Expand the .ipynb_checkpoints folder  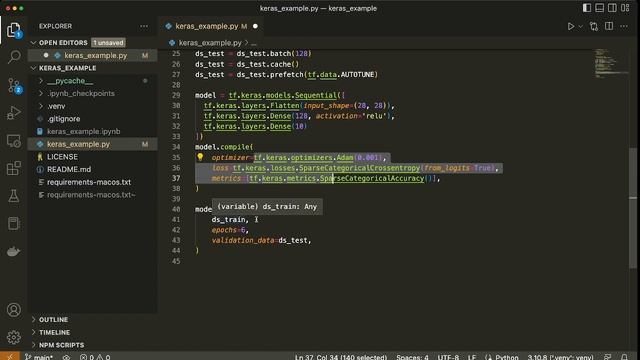point(81,93)
